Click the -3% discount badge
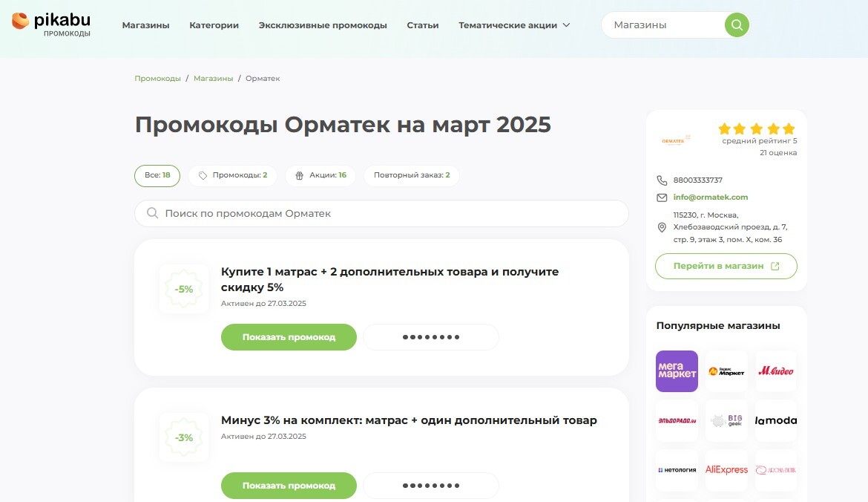The width and height of the screenshot is (868, 502). pos(184,437)
